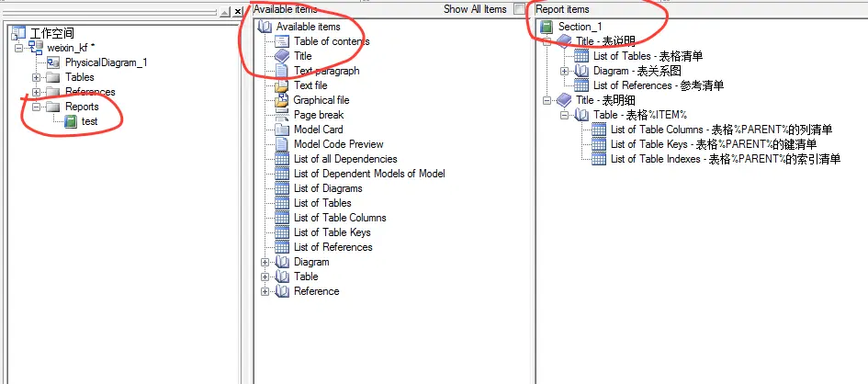Expand the Tables folder node
Viewport: 868px width, 384px height.
(x=37, y=77)
